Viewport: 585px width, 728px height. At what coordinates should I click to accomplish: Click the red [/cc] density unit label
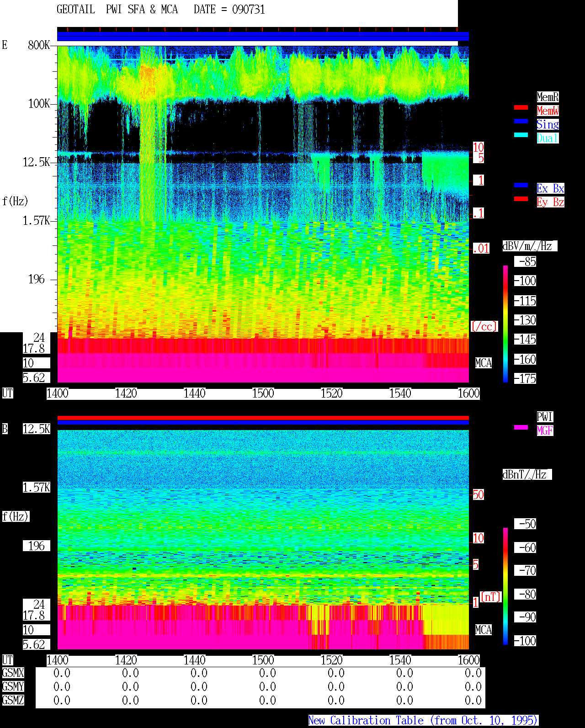484,327
